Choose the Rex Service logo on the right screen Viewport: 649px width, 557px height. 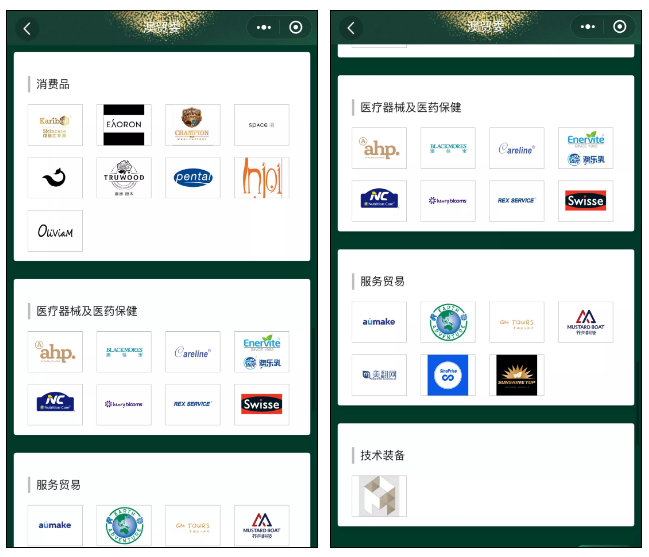tap(517, 201)
